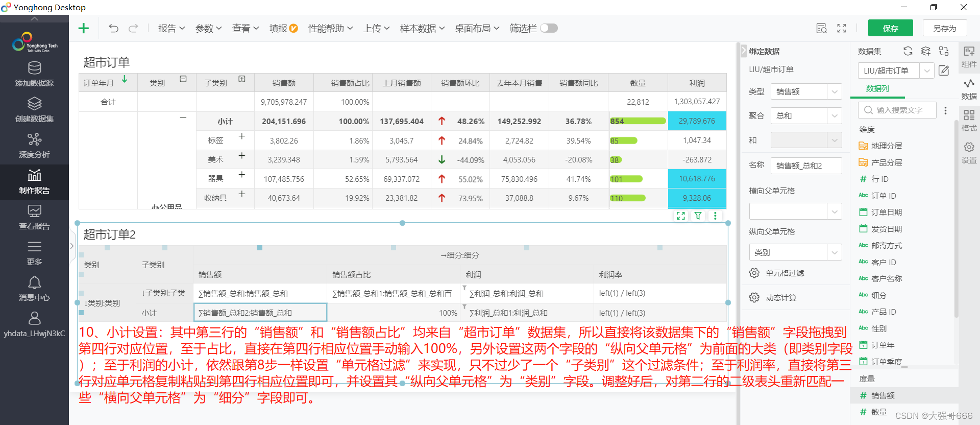Open 单元格过滤 cell filter settings
The width and height of the screenshot is (980, 425).
(777, 273)
